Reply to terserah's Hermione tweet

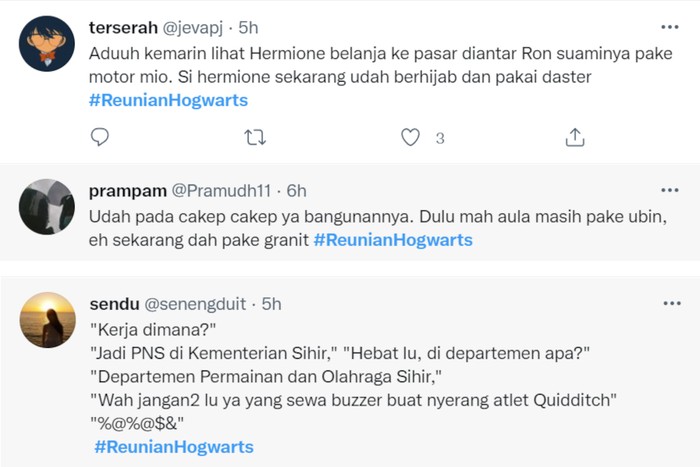(99, 137)
